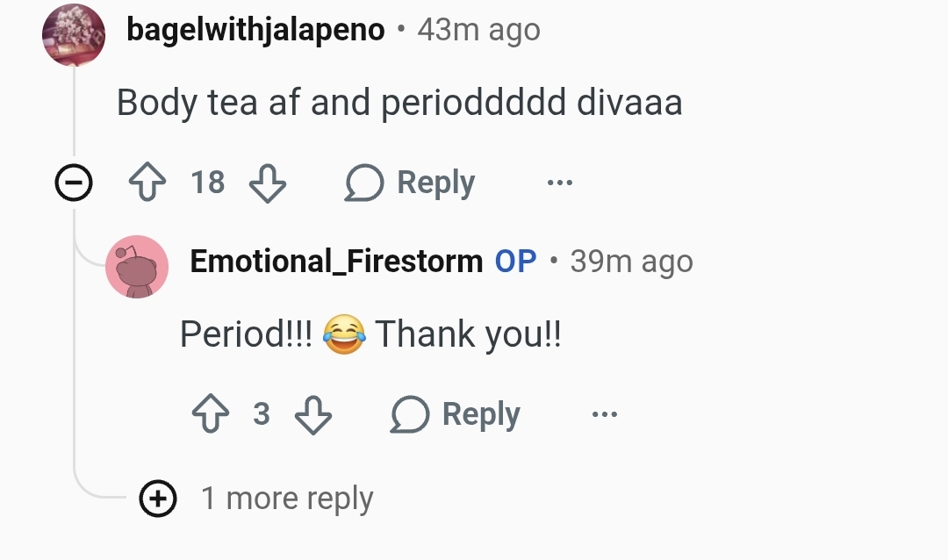Reply to the Period!!! Thank you comment

pos(456,414)
